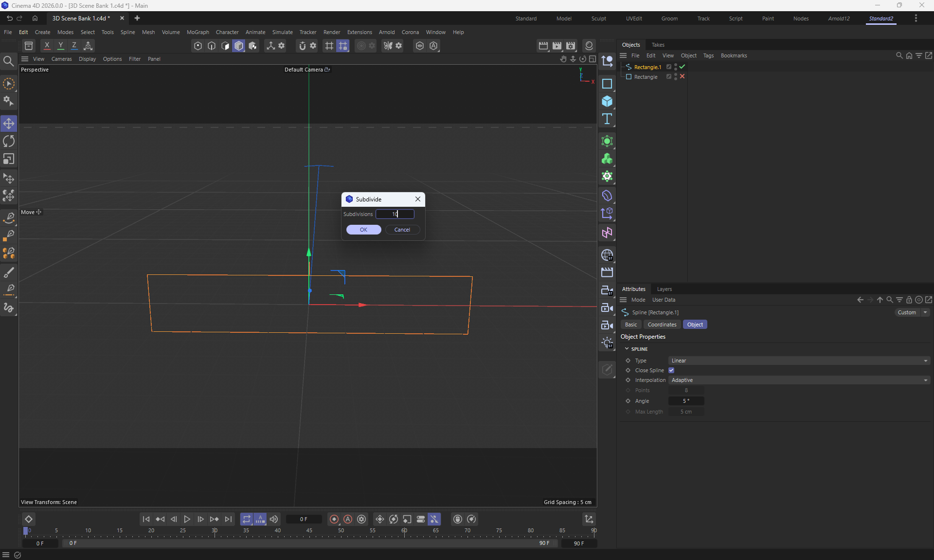This screenshot has height=560, width=934.
Task: Toggle the Close Spline checkbox
Action: [x=671, y=370]
